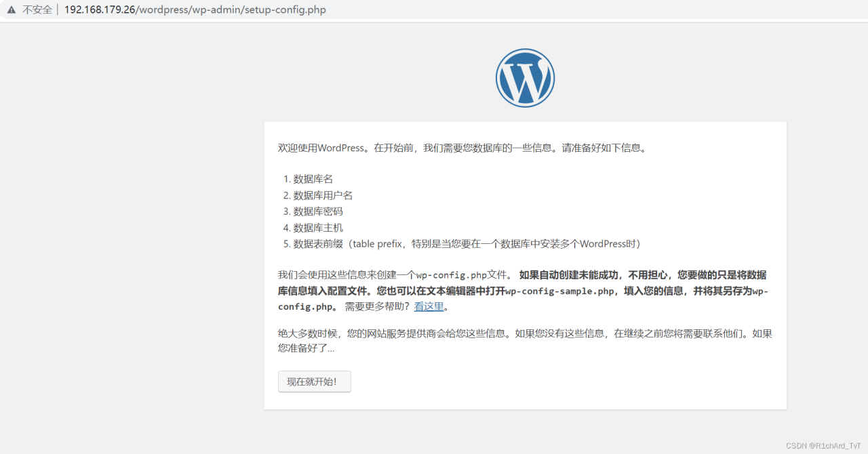Click the not-secure warning triangle icon
Screen dimensions: 868x454
[x=12, y=10]
